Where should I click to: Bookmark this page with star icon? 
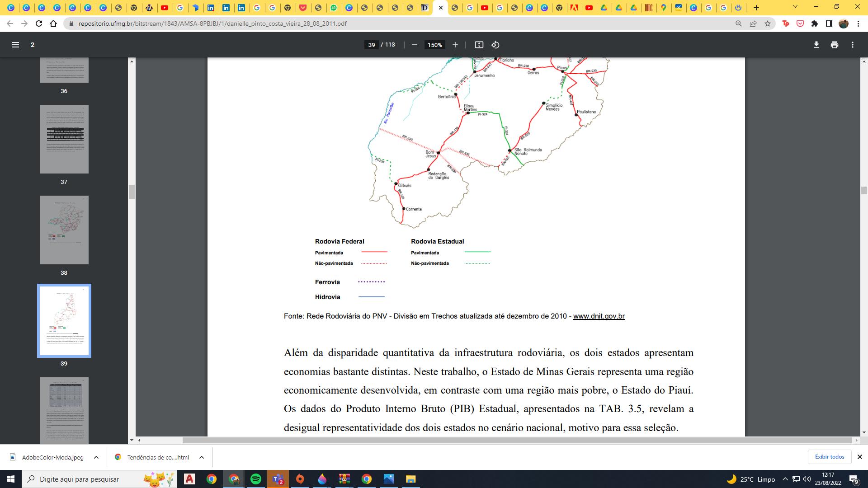[768, 23]
